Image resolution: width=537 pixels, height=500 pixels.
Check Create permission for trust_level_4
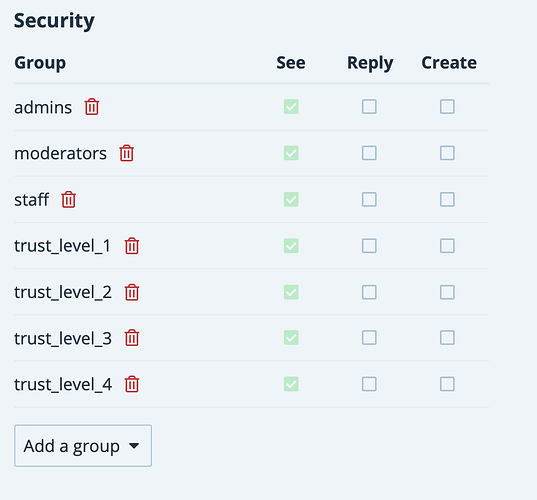click(x=447, y=384)
